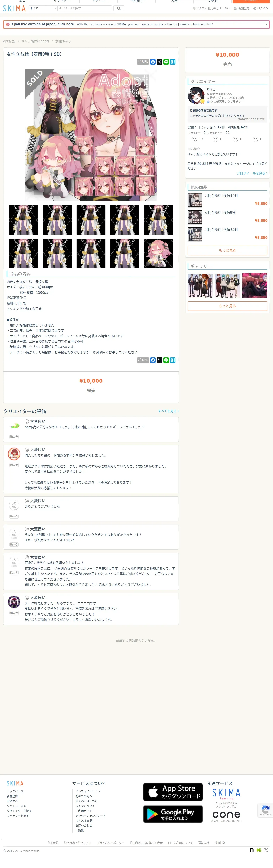Open 女性立ち絵【表情8種】 ¥8,000 item
Viewport: 273px width, 868px height.
227,217
